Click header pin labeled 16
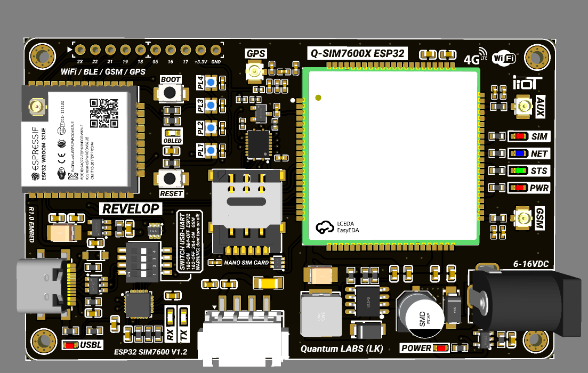 click(x=171, y=50)
